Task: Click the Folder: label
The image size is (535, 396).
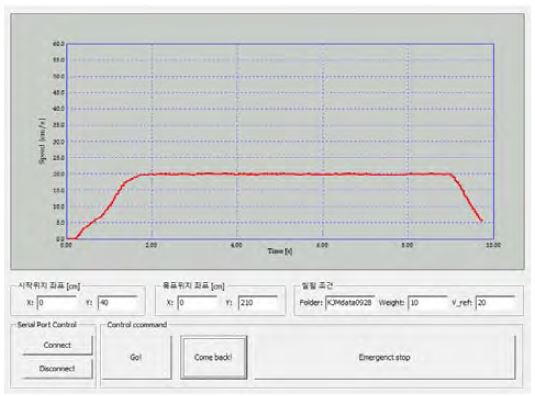Action: pyautogui.click(x=311, y=303)
